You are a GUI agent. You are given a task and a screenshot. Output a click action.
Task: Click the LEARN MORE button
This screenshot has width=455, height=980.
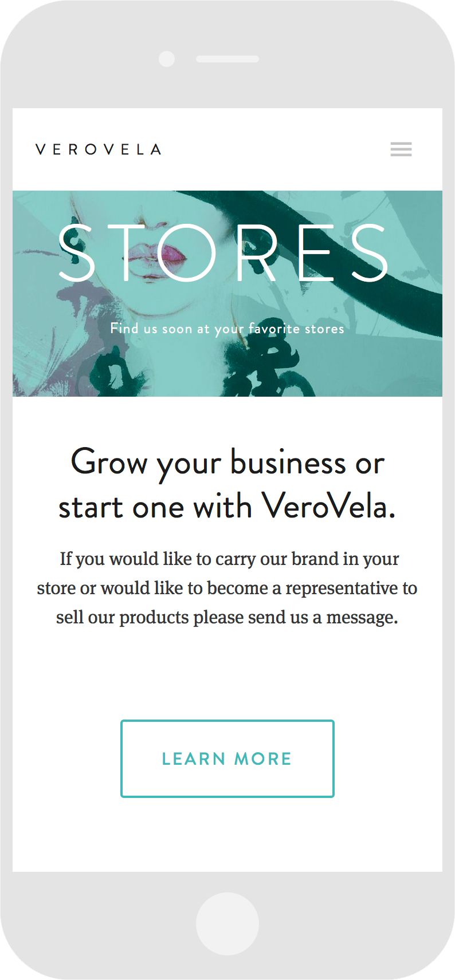point(227,758)
